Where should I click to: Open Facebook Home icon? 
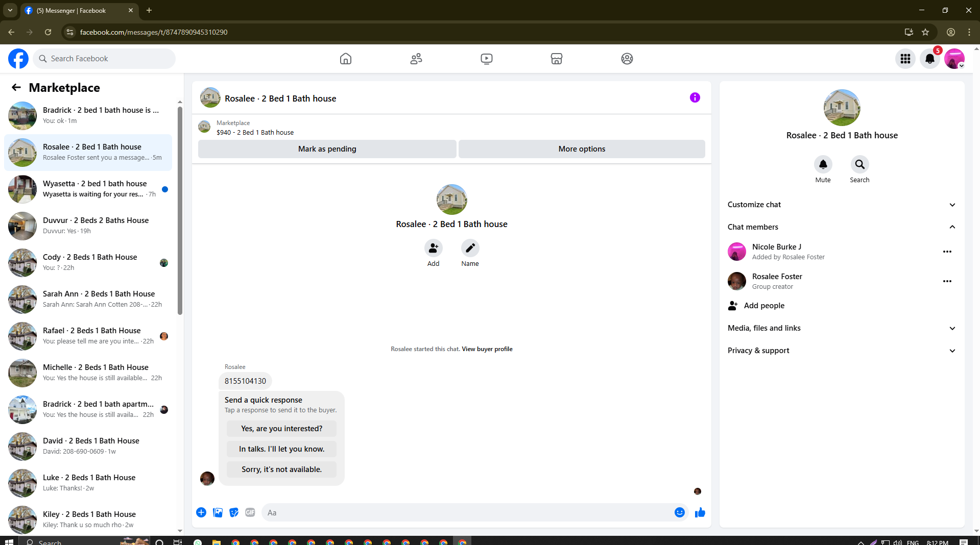pos(346,59)
